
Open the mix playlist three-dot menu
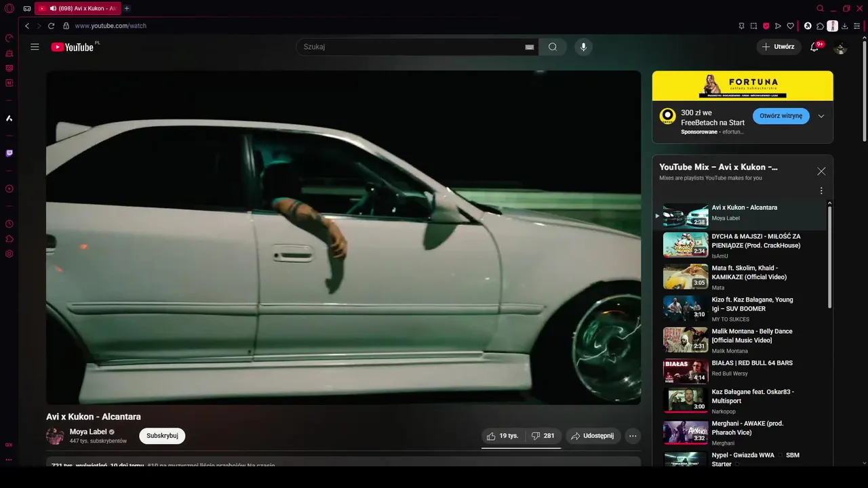click(821, 191)
